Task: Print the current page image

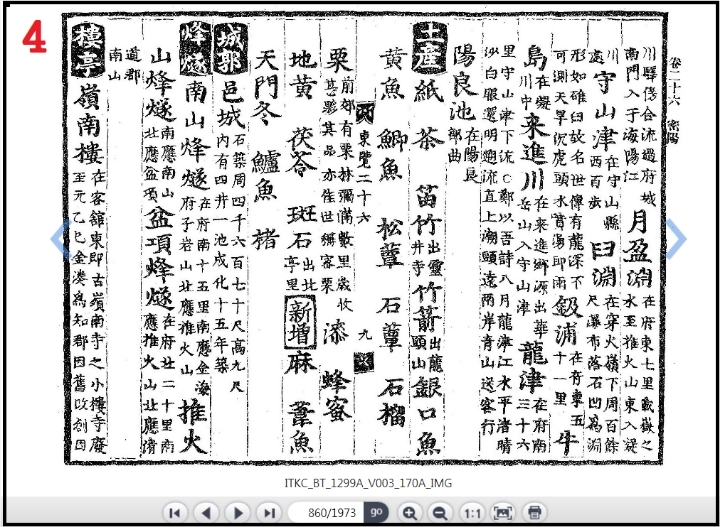Action: click(x=535, y=512)
